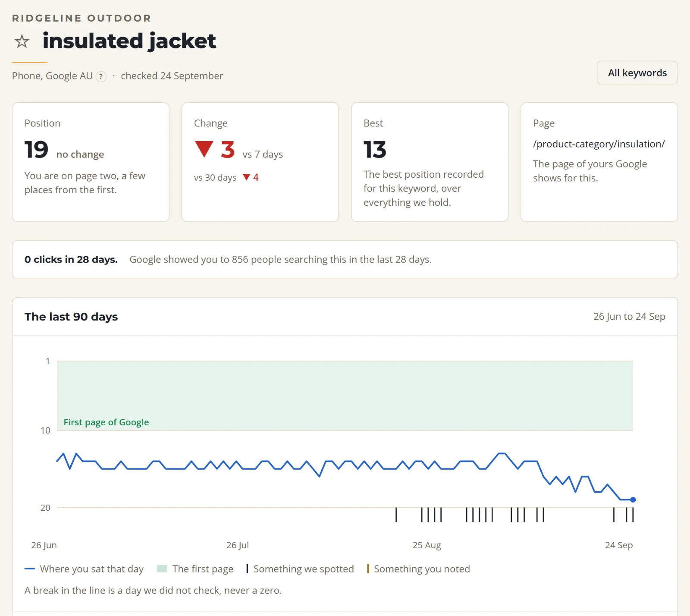Star the insulated jacket keyword
Image resolution: width=690 pixels, height=616 pixels.
(x=22, y=41)
